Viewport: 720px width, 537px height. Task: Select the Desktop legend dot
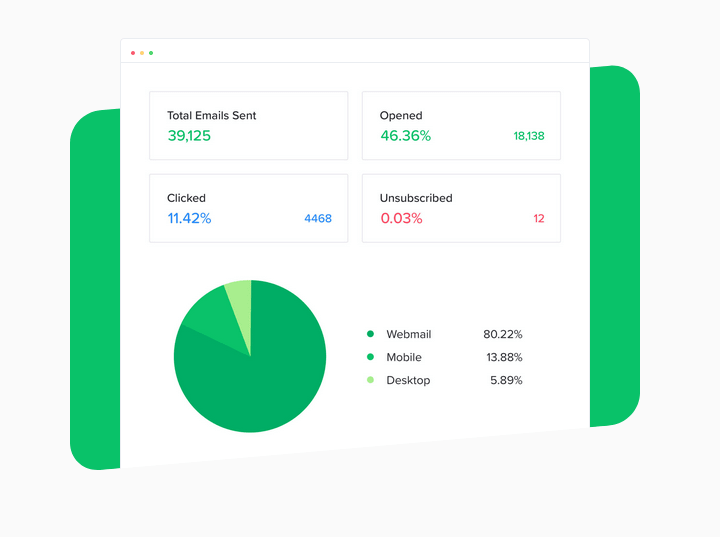click(371, 380)
